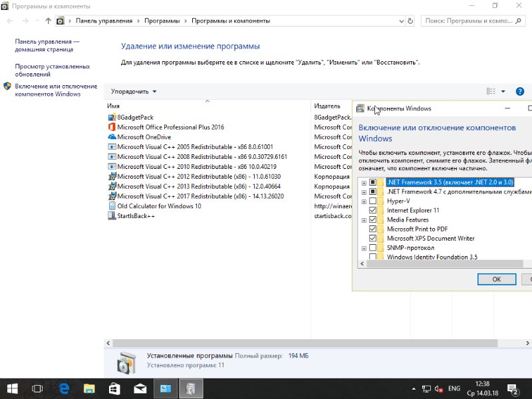532x399 pixels.
Task: Click right arrow of programs list scrollbar
Action: click(x=527, y=343)
